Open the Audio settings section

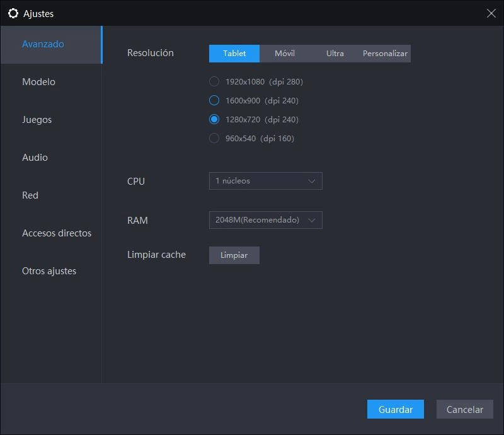coord(51,158)
